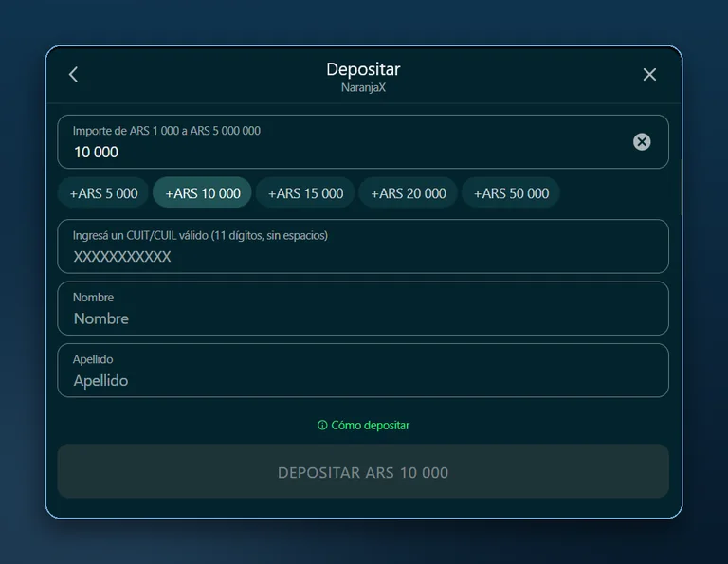
Task: Focus the Apellido input field
Action: tap(363, 371)
